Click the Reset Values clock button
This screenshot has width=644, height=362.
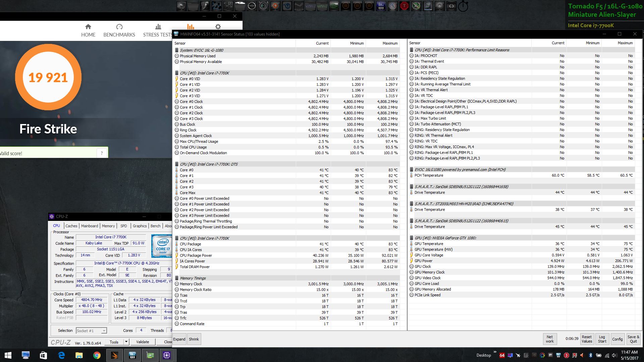[x=587, y=339]
